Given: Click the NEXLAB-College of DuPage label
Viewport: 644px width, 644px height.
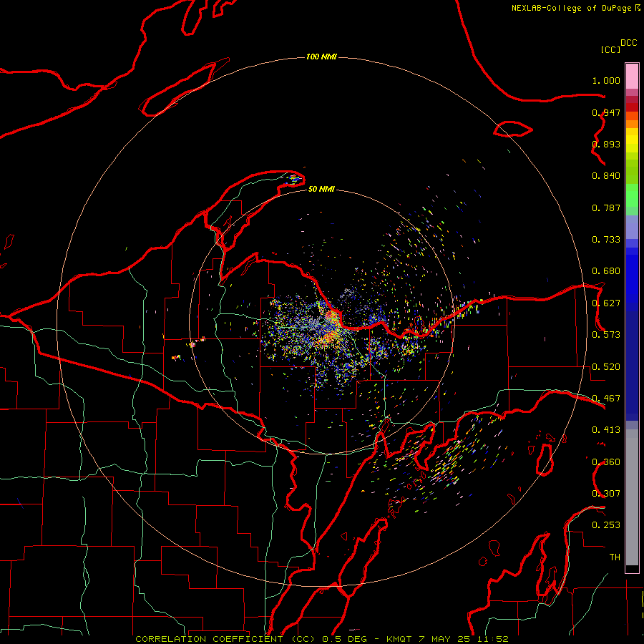Looking at the screenshot, I should (x=572, y=8).
